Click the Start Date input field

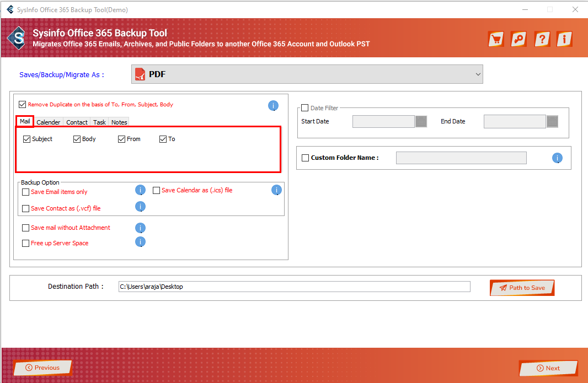tap(383, 121)
